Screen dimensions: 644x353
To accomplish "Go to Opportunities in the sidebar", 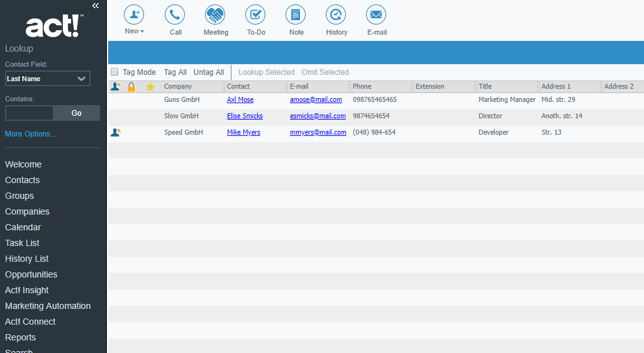I will (x=31, y=274).
